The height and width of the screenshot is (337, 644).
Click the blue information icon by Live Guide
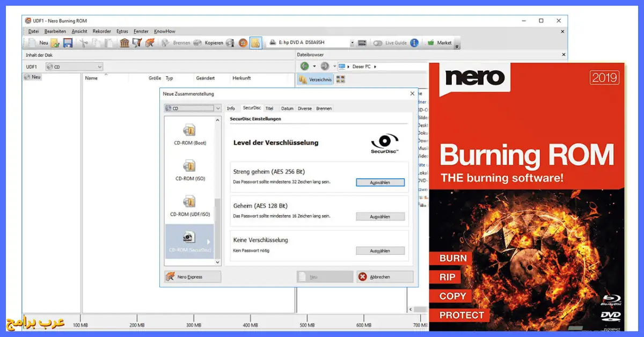pyautogui.click(x=414, y=43)
